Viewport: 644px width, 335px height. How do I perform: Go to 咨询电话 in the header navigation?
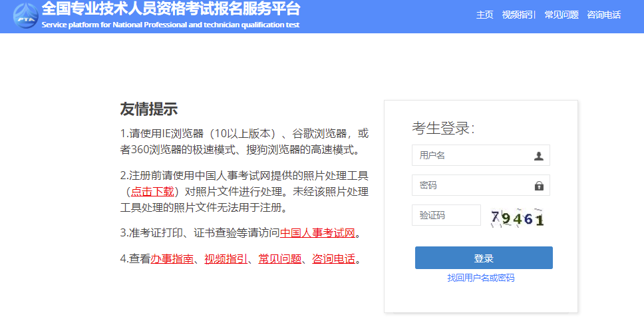click(603, 15)
